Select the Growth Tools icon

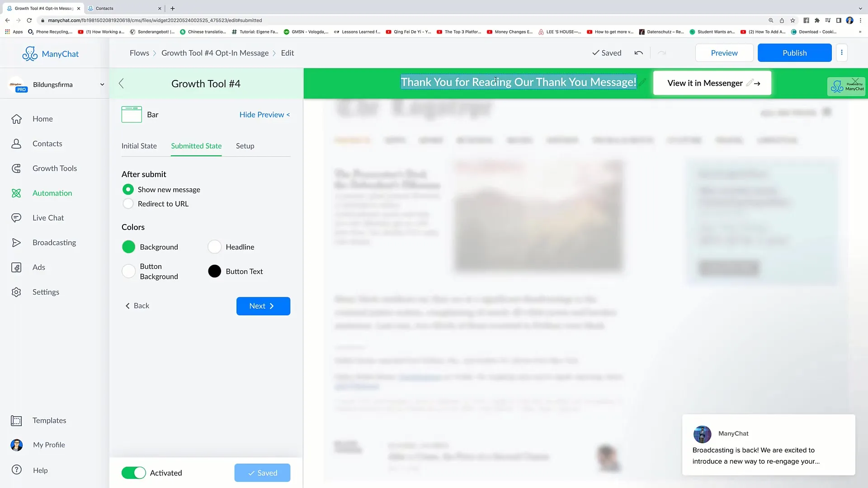click(15, 168)
